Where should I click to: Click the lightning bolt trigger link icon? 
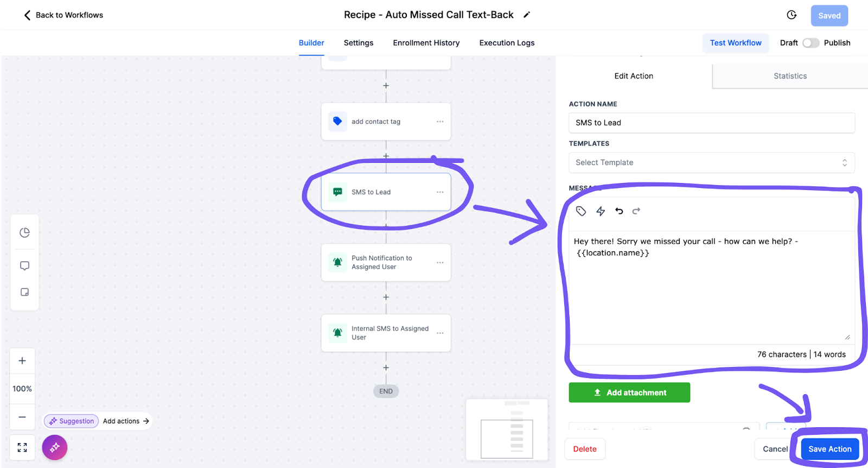[x=601, y=211]
